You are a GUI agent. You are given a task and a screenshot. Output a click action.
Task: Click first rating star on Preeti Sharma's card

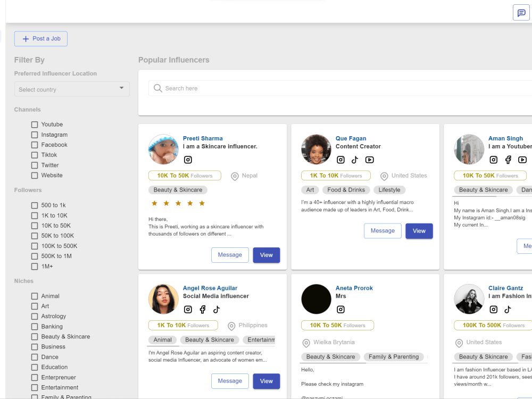tap(154, 203)
